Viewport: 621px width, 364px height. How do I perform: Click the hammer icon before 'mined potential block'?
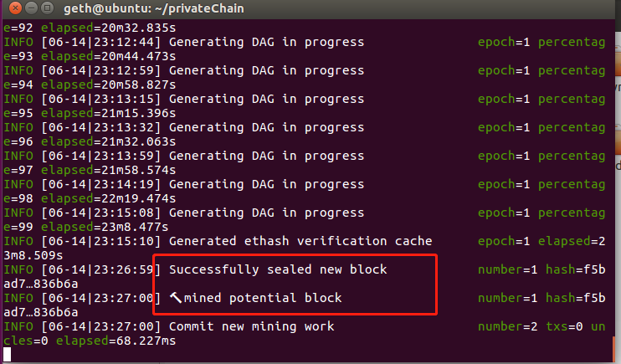point(176,297)
